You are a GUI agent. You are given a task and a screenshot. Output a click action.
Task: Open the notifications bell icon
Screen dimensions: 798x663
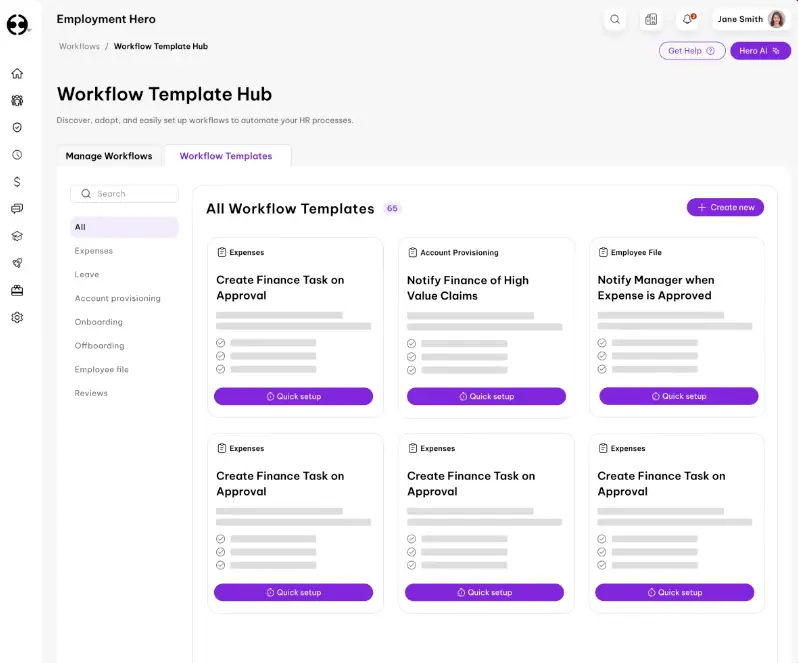688,19
